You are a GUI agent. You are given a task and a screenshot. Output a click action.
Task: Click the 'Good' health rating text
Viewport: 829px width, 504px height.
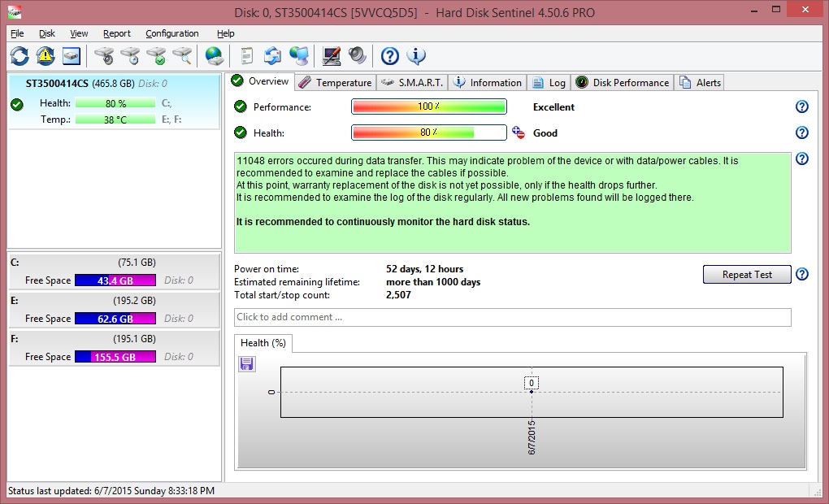click(545, 133)
